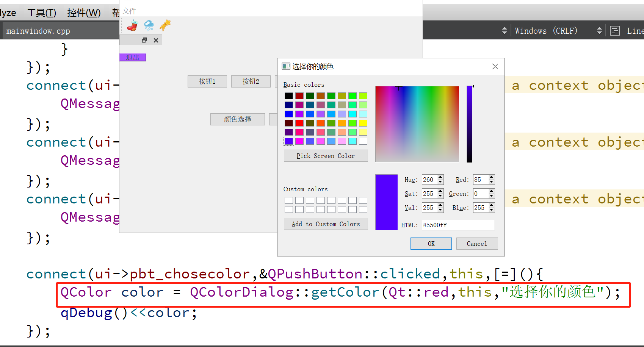Click the Hue value field
The width and height of the screenshot is (644, 347).
point(429,180)
